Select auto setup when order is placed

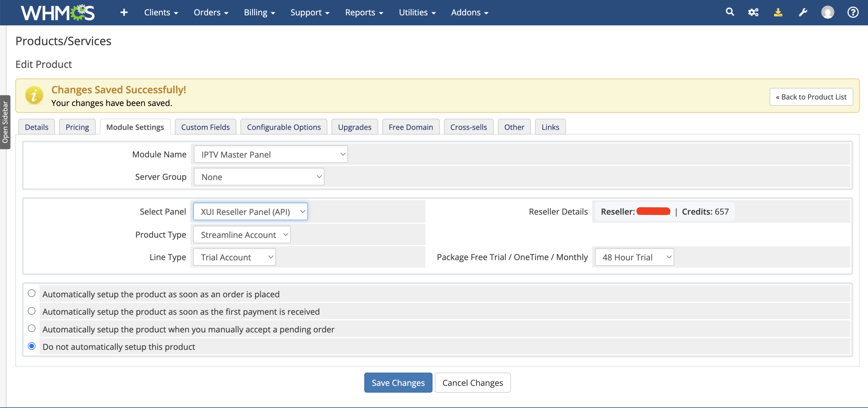32,293
